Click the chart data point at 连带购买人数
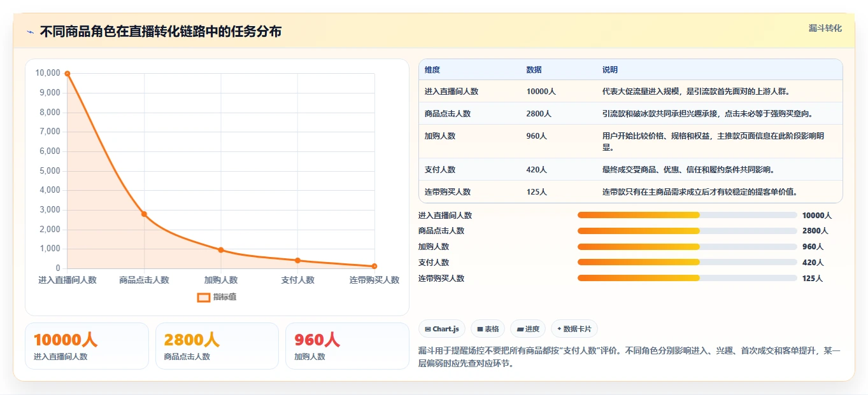 pos(374,266)
